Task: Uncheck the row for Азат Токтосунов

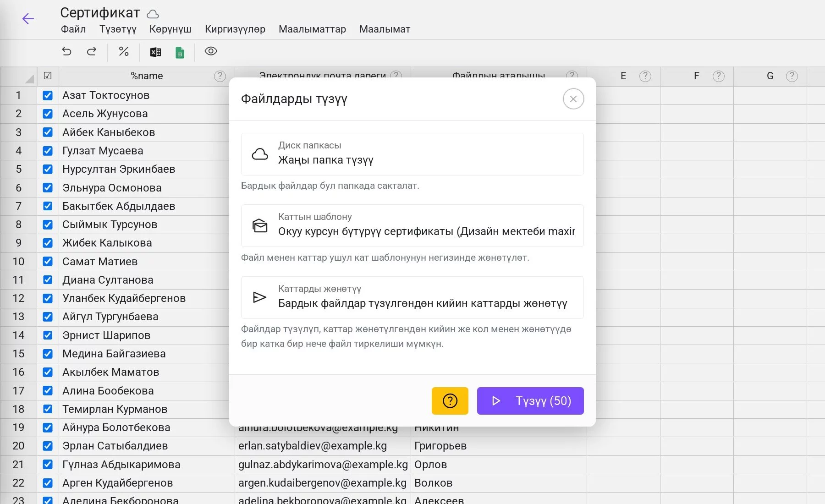Action: click(x=48, y=95)
